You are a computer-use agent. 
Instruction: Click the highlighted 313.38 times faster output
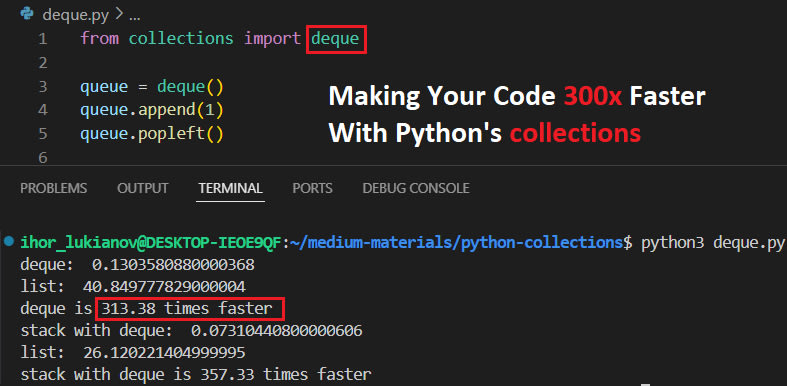190,309
